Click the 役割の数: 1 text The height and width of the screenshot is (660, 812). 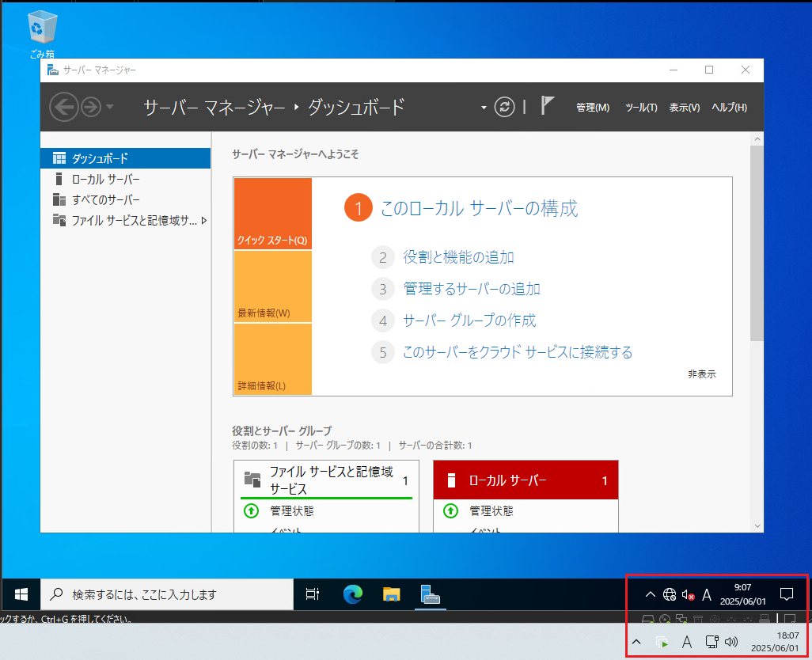[255, 446]
